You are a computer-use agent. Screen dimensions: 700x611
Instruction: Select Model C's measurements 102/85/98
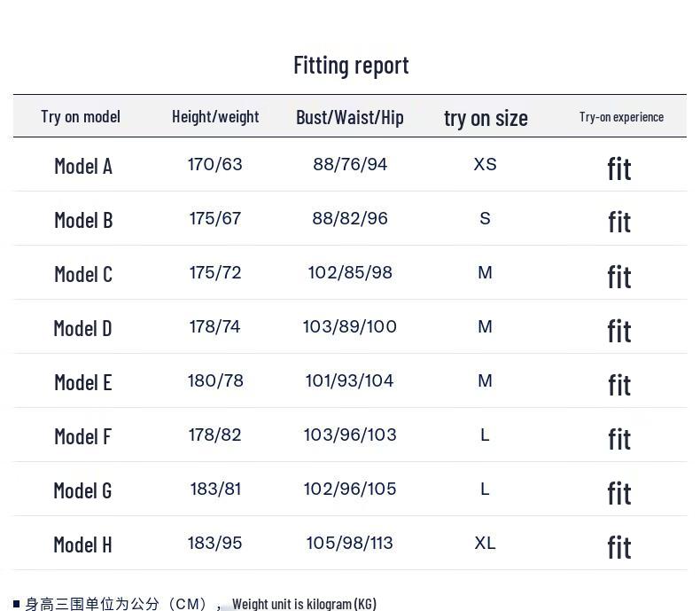pyautogui.click(x=350, y=272)
